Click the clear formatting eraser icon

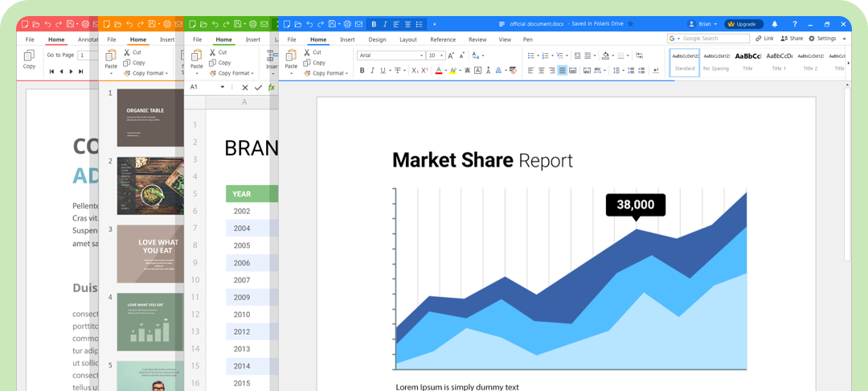(513, 70)
